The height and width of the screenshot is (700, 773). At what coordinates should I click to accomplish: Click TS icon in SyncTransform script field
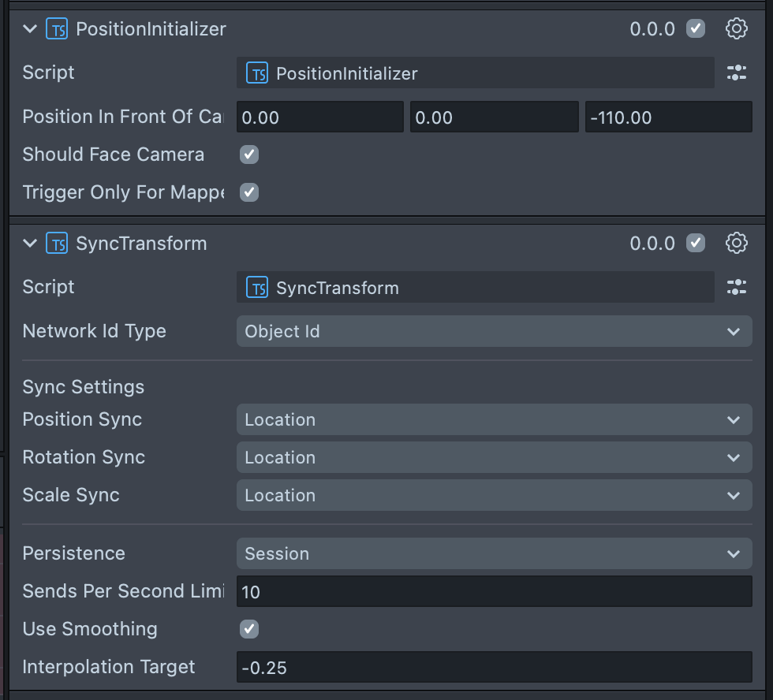257,288
